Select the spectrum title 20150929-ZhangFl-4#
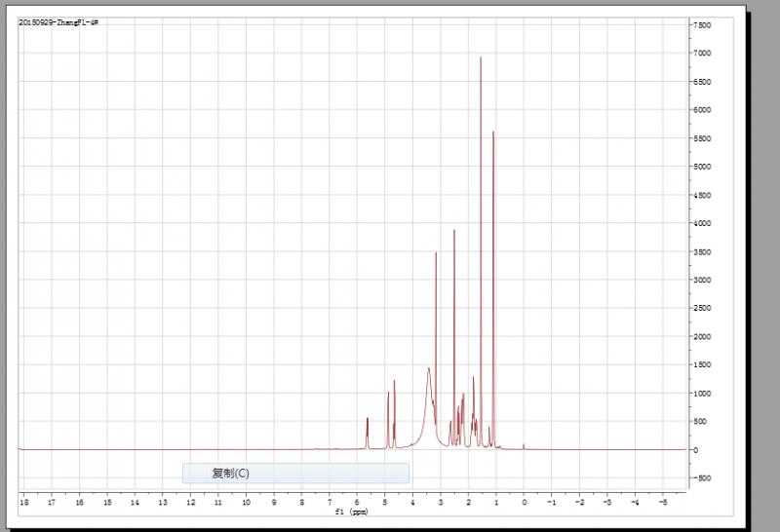This screenshot has height=532, width=780. point(58,21)
